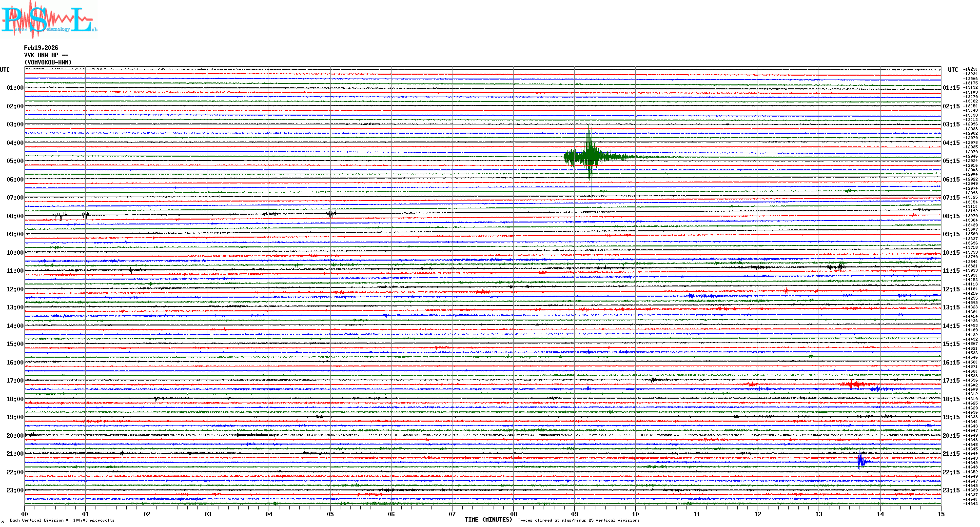
Task: Click the blue seismic spike near 21:15
Action: point(862,461)
